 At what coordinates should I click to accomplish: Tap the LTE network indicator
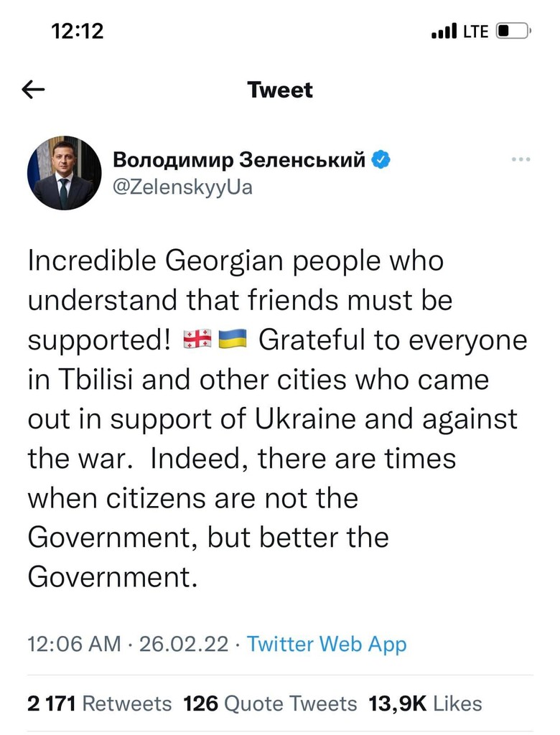[476, 32]
